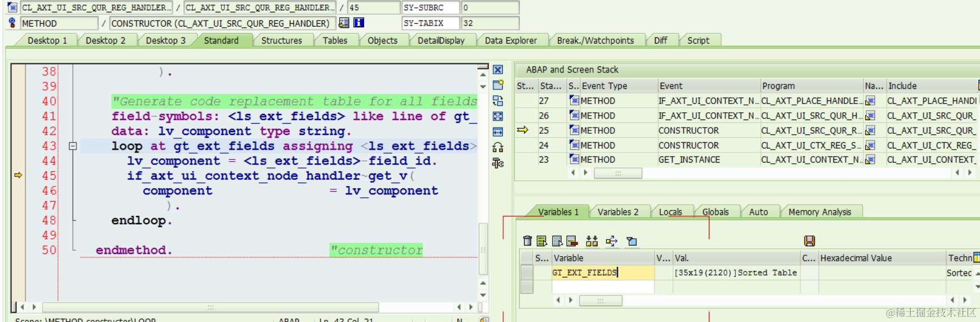Viewport: 980px width, 322px height.
Task: Open the Objects tab
Action: [x=382, y=40]
